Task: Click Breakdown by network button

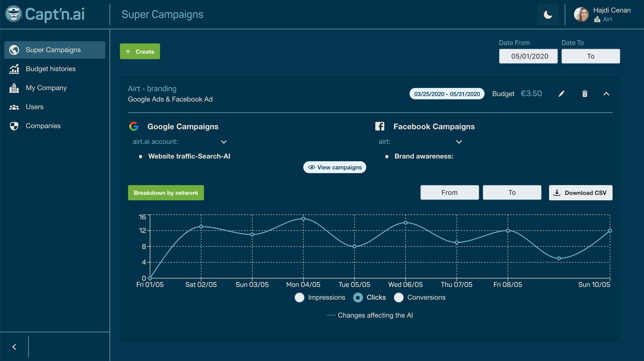Action: pyautogui.click(x=166, y=193)
